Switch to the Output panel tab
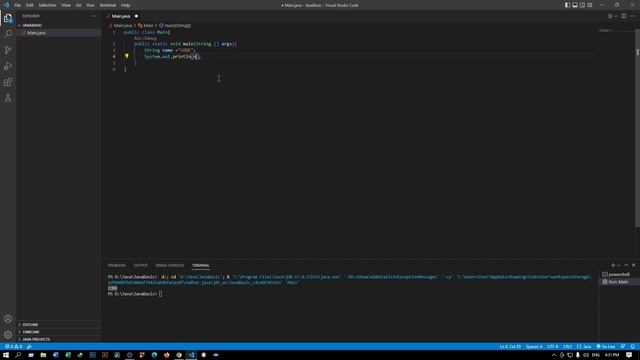Image resolution: width=640 pixels, height=360 pixels. (140, 265)
